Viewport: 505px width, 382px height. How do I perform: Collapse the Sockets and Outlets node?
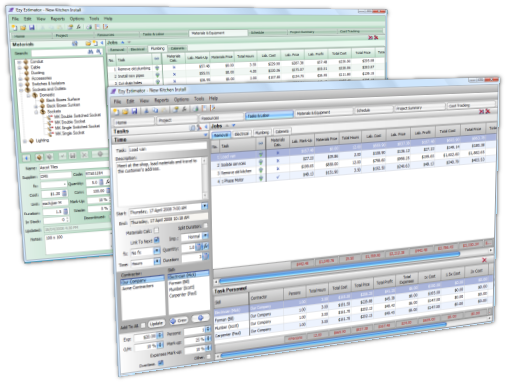[20, 90]
